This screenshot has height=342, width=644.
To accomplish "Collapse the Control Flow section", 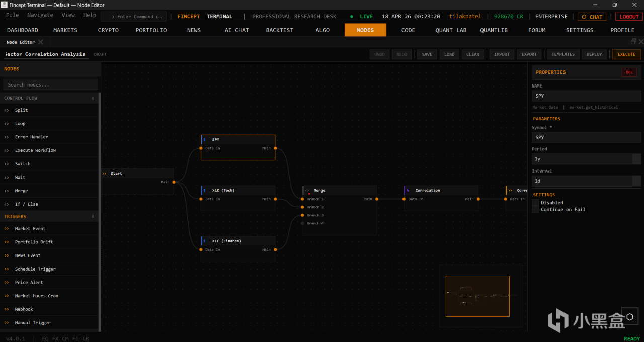I will 49,98.
